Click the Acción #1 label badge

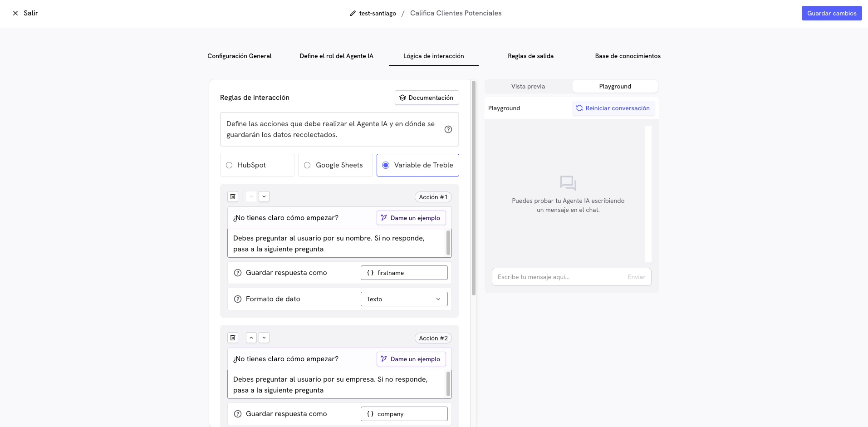click(x=433, y=197)
